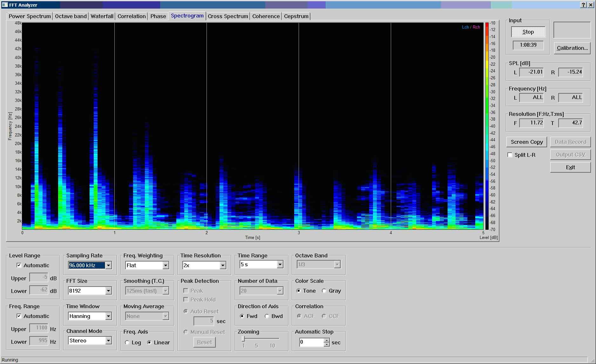Click the Automatic Stop seconds field
The width and height of the screenshot is (596, 364).
coord(311,342)
